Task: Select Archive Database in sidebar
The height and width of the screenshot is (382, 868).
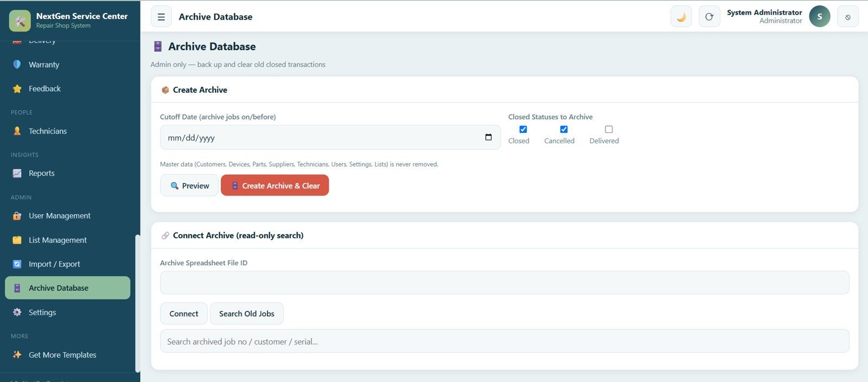Action: tap(68, 288)
